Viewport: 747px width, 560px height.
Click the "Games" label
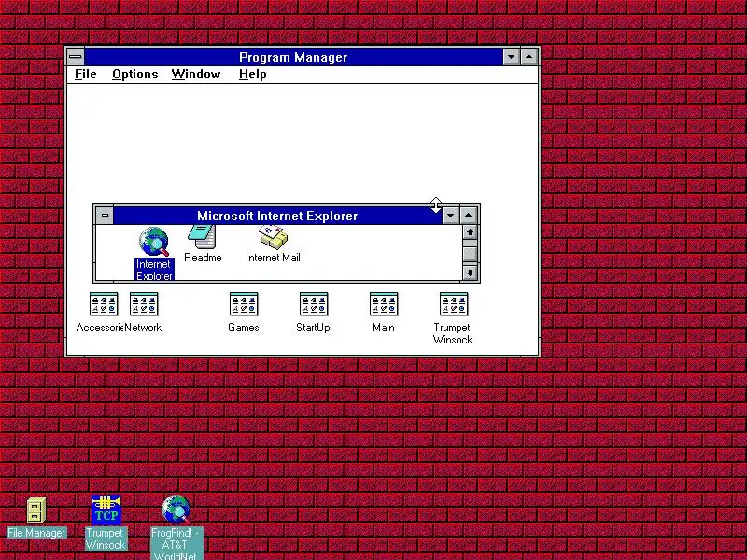pos(244,328)
